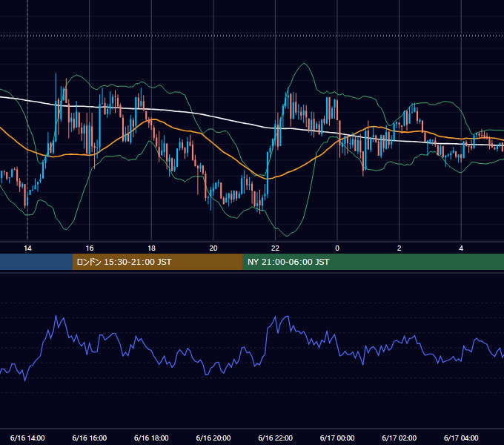Click the "6/16 16:00" date label
Image resolution: width=504 pixels, height=445 pixels.
90,438
